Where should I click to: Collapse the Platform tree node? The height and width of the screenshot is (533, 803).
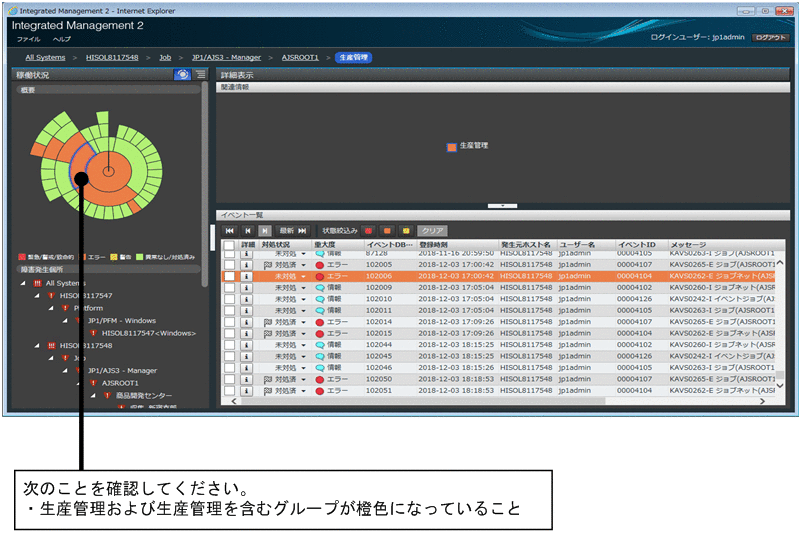pos(51,308)
